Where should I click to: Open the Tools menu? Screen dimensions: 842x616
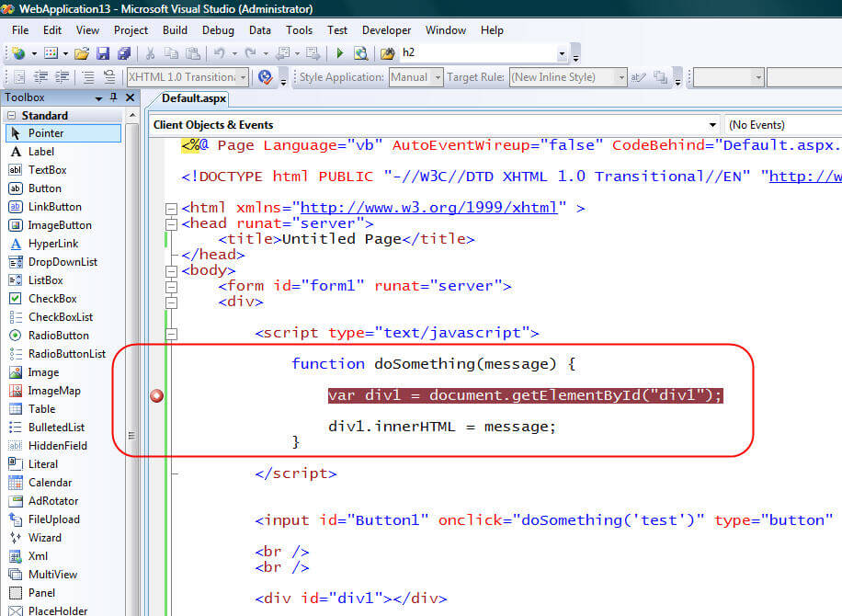click(299, 30)
